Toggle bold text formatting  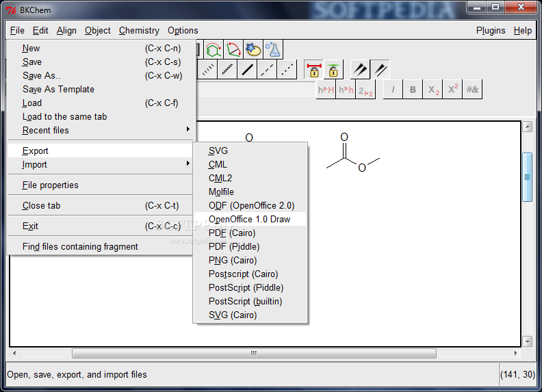pos(413,90)
